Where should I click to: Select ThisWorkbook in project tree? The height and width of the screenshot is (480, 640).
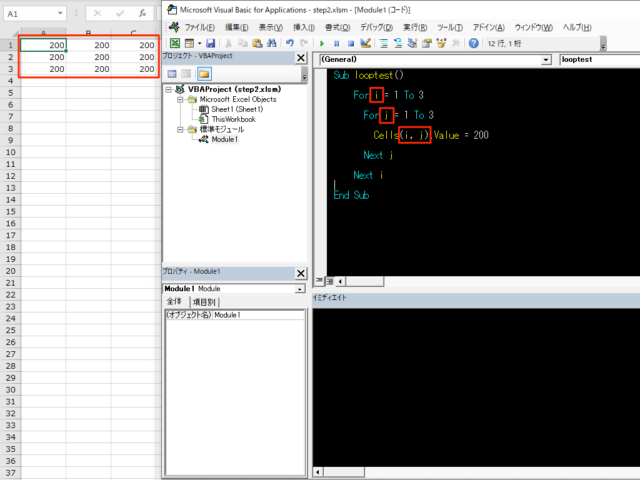[x=232, y=119]
